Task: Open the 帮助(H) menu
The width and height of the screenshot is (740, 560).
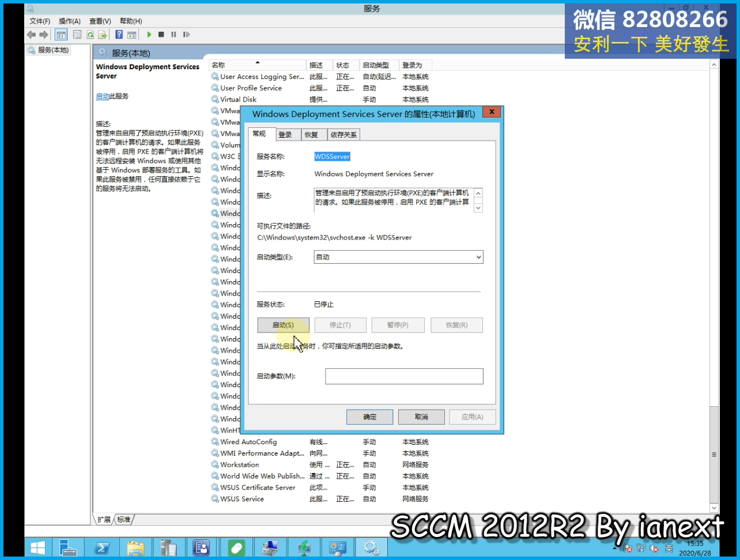Action: click(x=131, y=21)
